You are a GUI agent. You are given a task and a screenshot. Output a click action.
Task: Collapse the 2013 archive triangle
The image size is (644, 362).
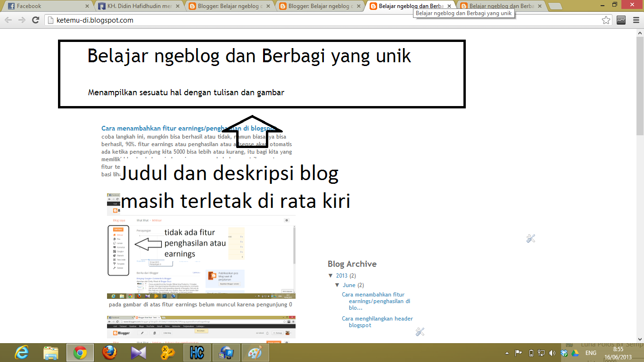tap(330, 276)
